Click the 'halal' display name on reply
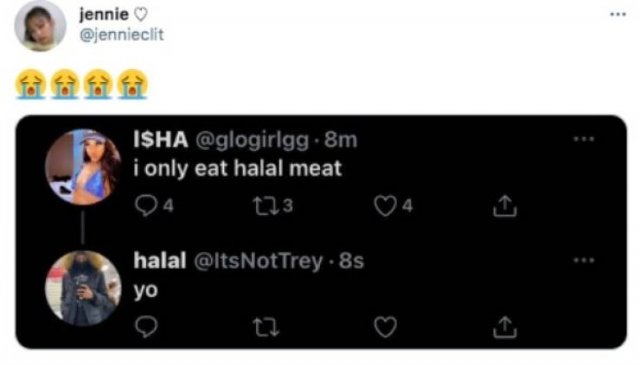 [160, 260]
